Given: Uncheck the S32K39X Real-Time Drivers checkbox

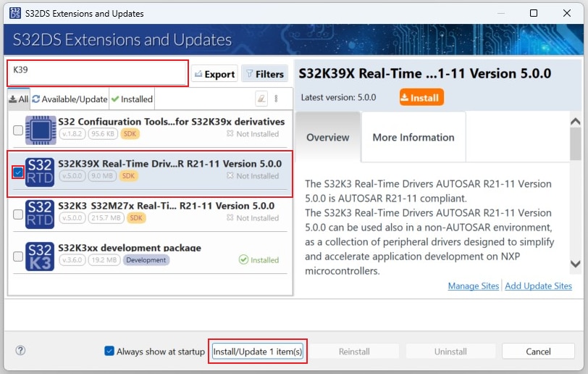Looking at the screenshot, I should pyautogui.click(x=18, y=173).
